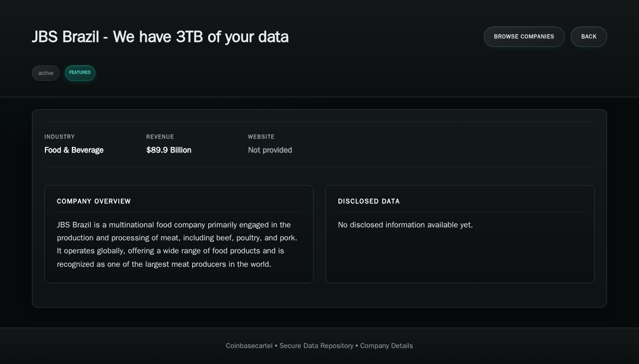Click the WEBSITE field label
This screenshot has width=639, height=364.
[261, 137]
